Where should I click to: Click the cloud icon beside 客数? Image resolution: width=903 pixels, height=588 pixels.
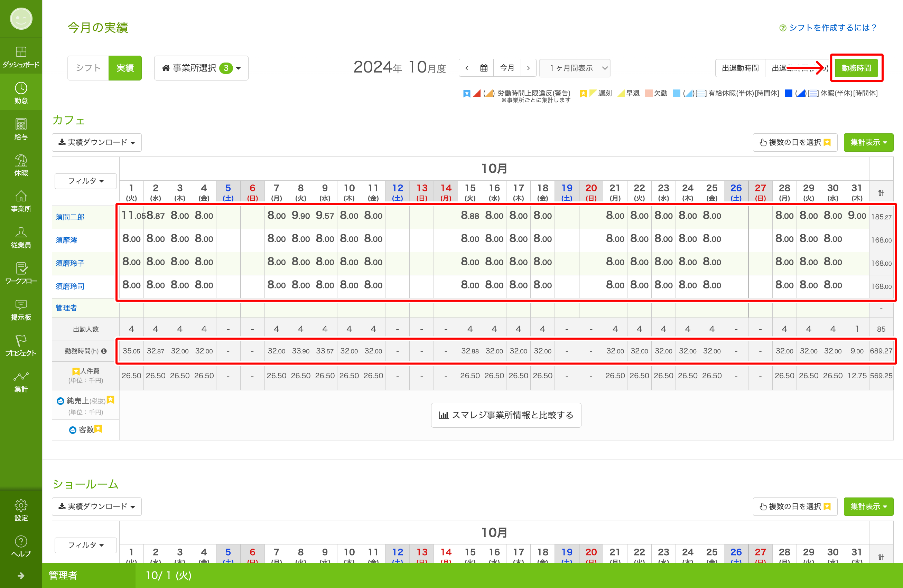[73, 430]
